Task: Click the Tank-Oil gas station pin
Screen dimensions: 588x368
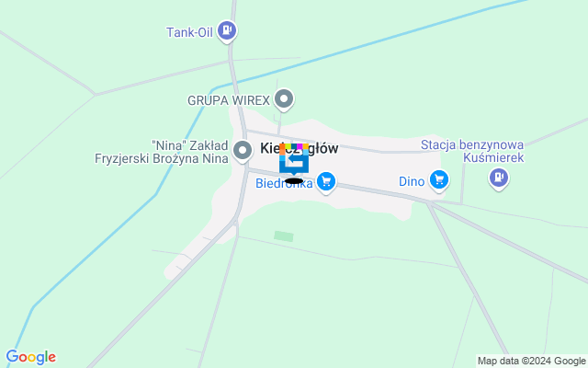Action: [x=227, y=30]
